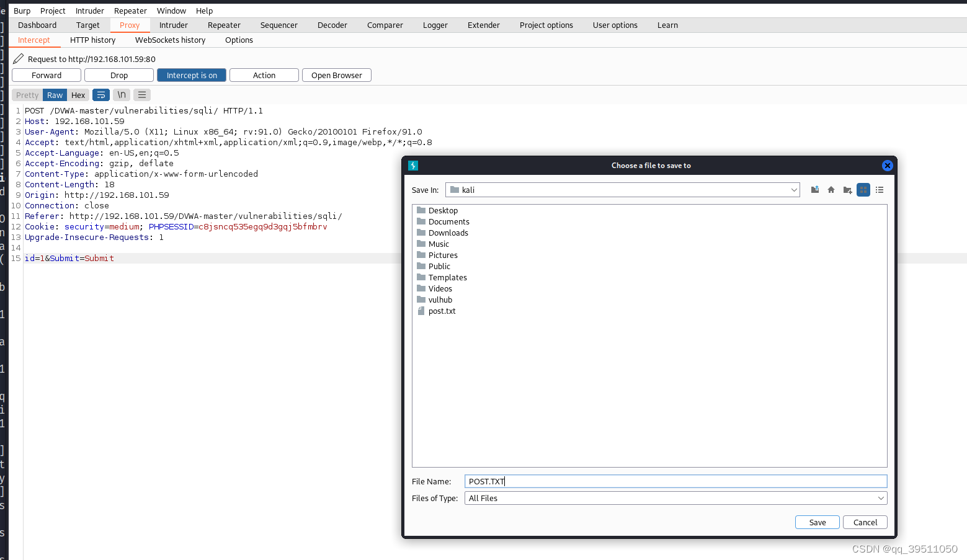The height and width of the screenshot is (560, 967).
Task: Switch to the Sequencer tab
Action: (279, 25)
